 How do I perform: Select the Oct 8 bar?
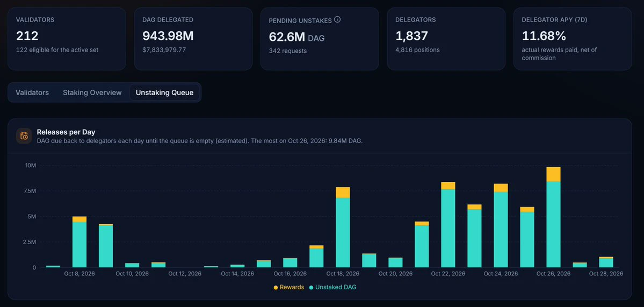click(79, 242)
